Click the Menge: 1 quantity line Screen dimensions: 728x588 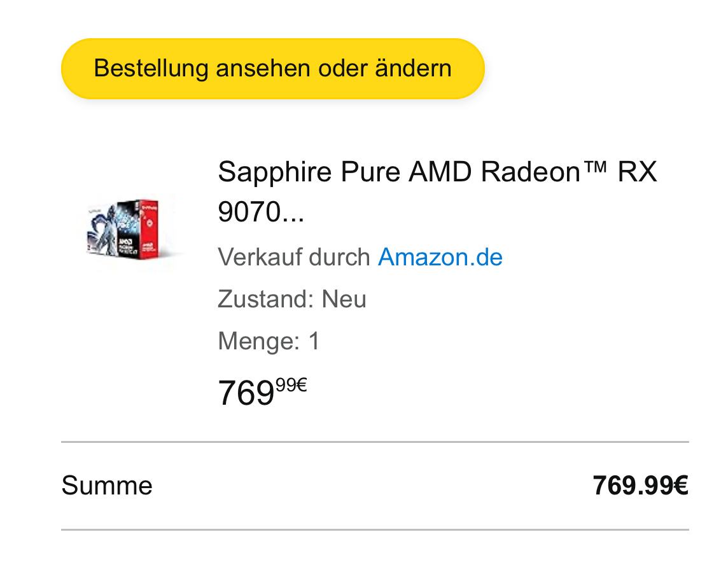[269, 341]
